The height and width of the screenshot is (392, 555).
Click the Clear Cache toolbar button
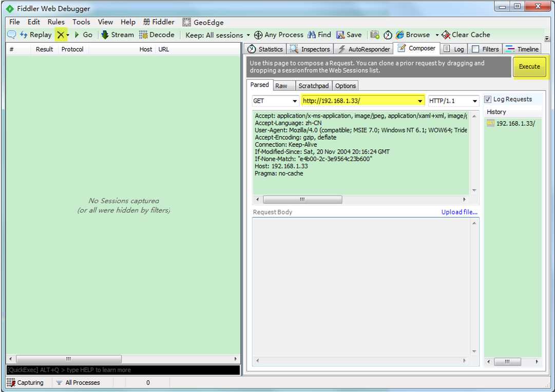[x=466, y=35]
